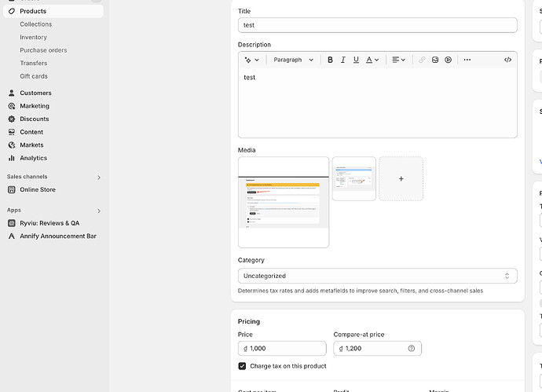Viewport: 542px width, 392px height.
Task: Open Ryviu: Reviews & QA app
Action: [x=49, y=223]
